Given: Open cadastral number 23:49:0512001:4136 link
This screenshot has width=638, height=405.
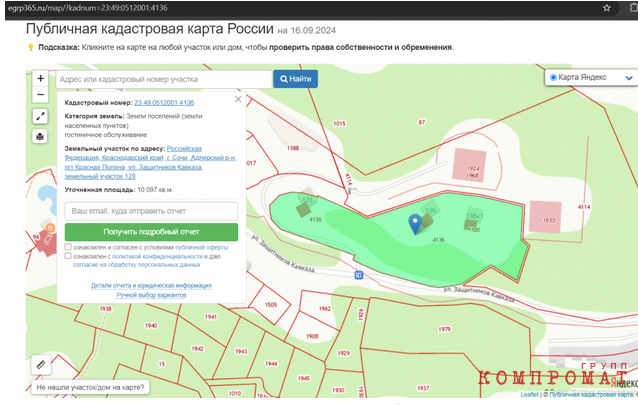Looking at the screenshot, I should tap(164, 103).
